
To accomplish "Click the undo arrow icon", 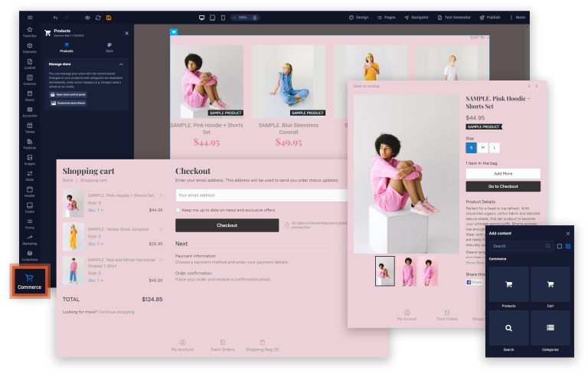I will point(55,17).
